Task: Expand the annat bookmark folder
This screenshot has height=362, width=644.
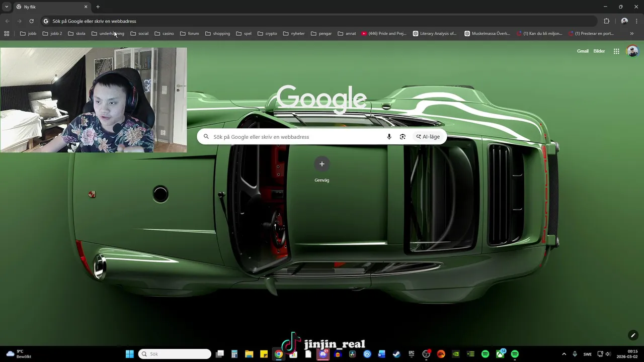Action: pos(347,34)
